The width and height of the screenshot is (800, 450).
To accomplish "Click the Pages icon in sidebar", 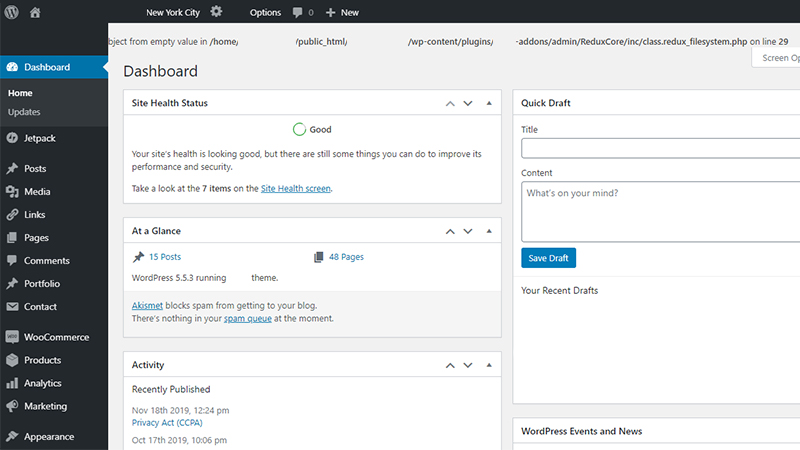I will tap(12, 237).
